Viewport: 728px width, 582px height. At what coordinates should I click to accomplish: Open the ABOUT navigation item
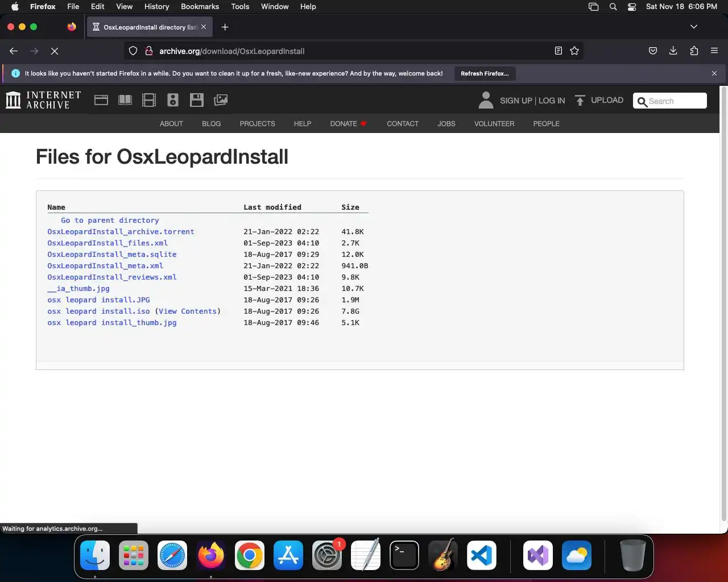click(x=171, y=123)
